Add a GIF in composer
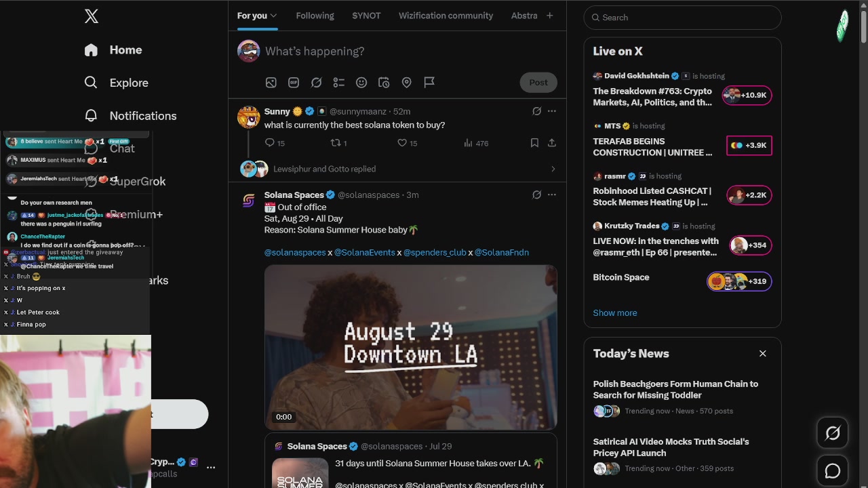The height and width of the screenshot is (488, 868). (x=294, y=83)
